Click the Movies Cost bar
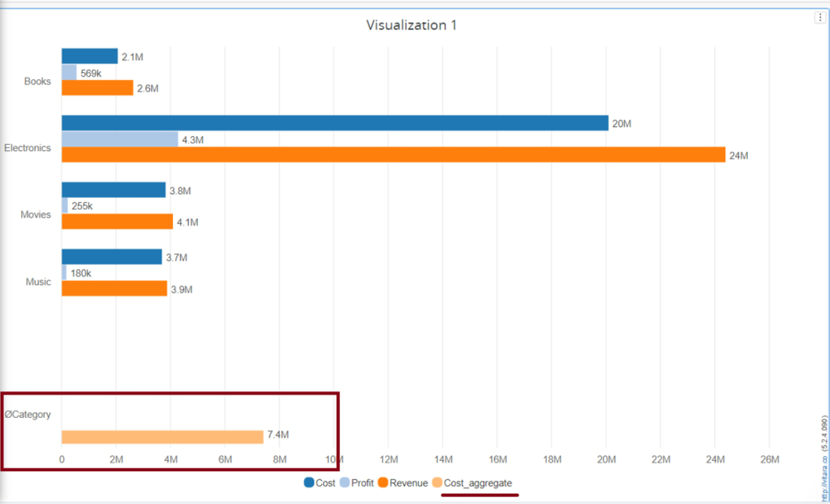The image size is (830, 504). click(x=114, y=190)
